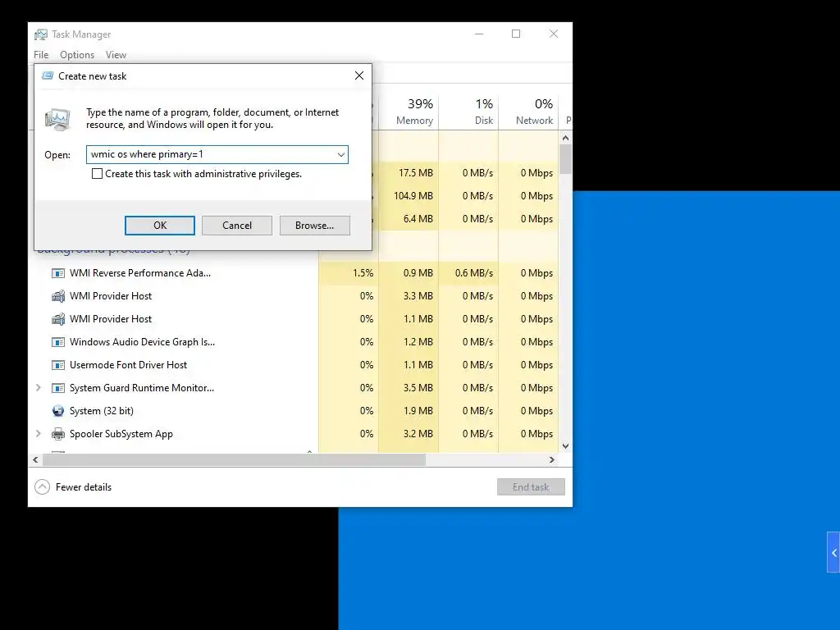Expand Spooler SubSystem App row

[x=38, y=434]
